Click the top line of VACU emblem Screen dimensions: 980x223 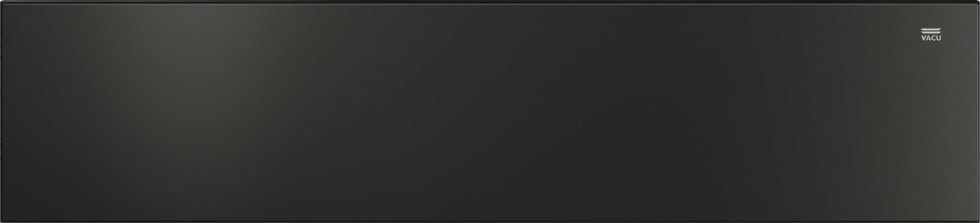coord(931,29)
